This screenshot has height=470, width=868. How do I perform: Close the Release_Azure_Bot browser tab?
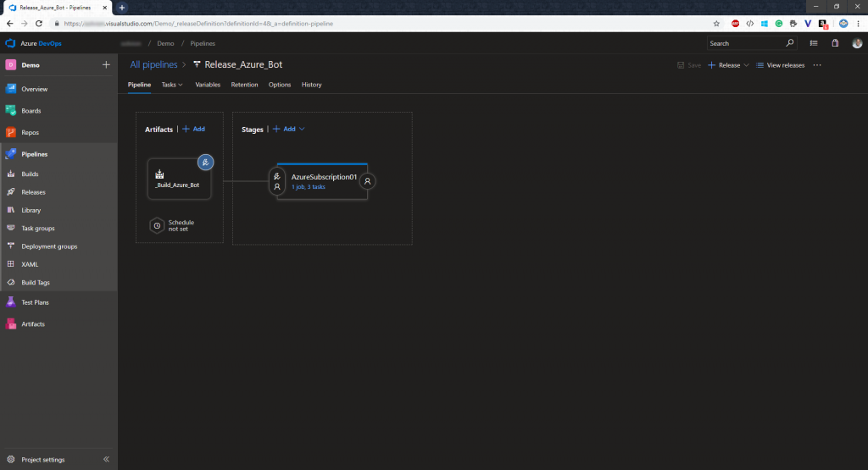click(x=104, y=8)
